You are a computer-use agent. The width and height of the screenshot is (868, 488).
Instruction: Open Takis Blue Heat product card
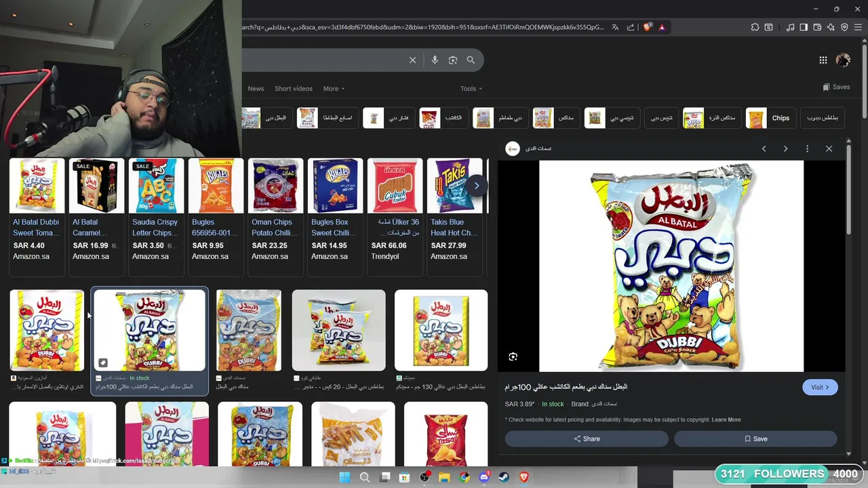coord(454,216)
